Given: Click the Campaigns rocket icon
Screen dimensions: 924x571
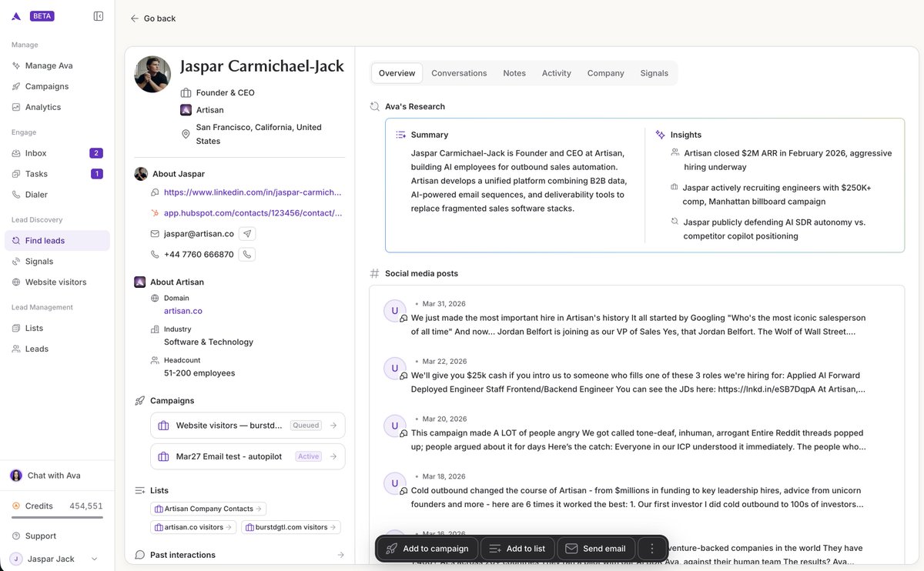Looking at the screenshot, I should click(140, 401).
